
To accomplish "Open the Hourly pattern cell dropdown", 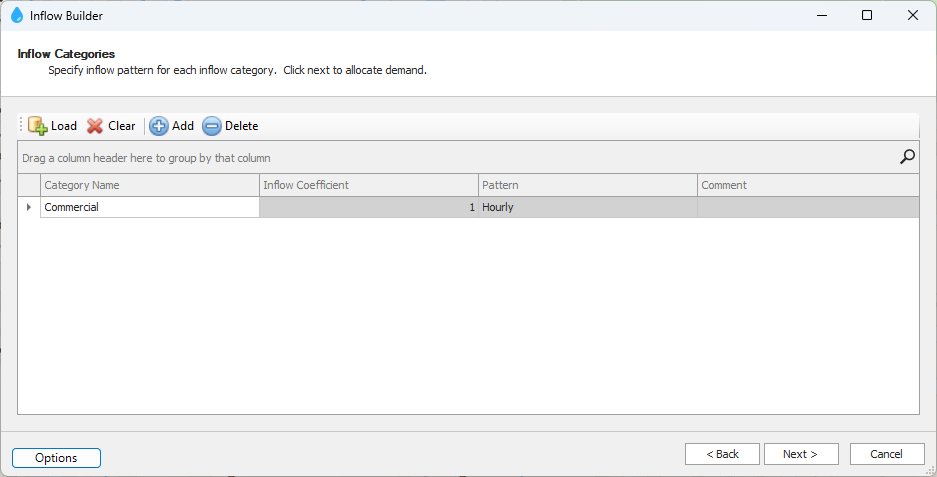I will [x=587, y=207].
